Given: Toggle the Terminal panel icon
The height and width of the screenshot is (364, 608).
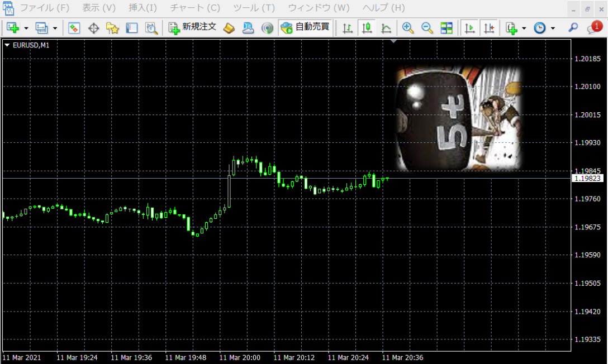Looking at the screenshot, I should [132, 28].
